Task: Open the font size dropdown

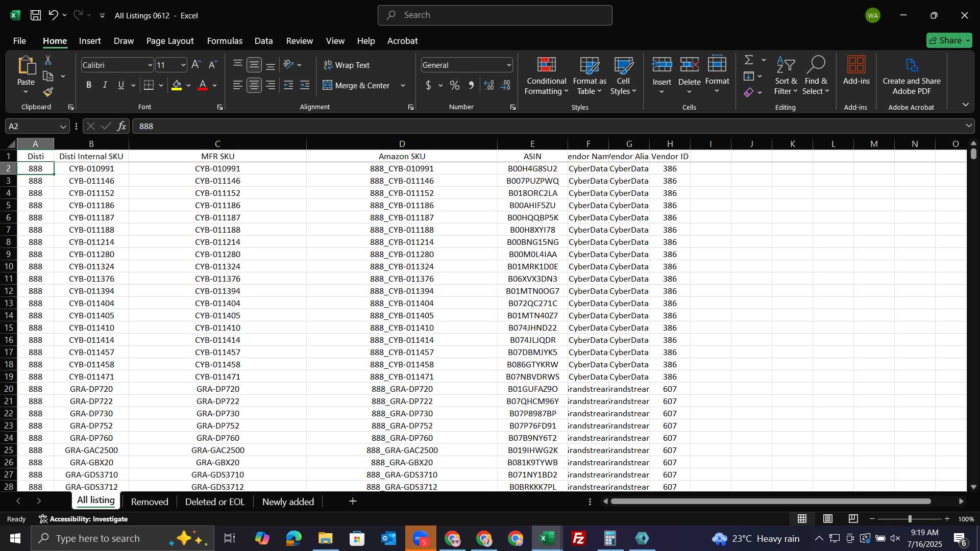Action: [183, 65]
